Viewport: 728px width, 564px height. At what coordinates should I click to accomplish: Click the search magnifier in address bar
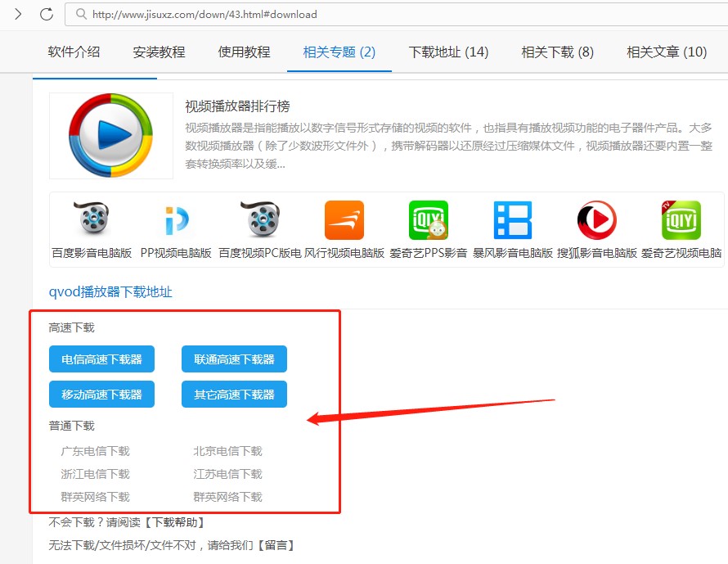[x=81, y=14]
